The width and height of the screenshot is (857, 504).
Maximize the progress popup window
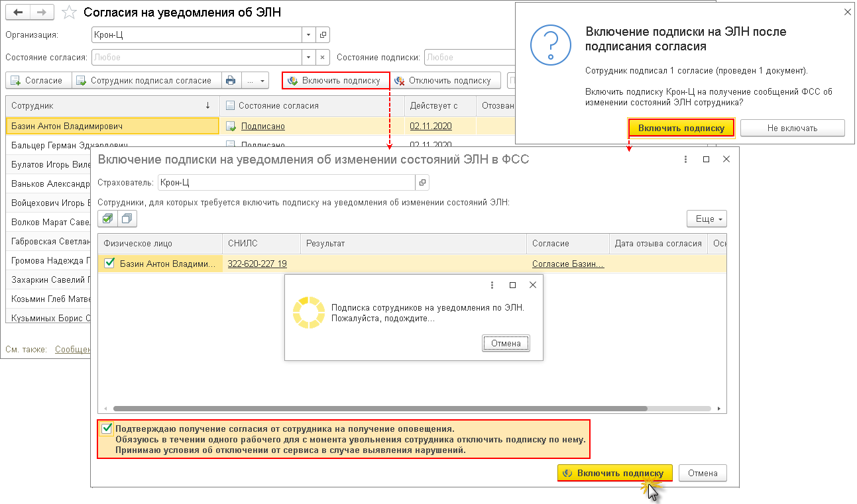512,285
